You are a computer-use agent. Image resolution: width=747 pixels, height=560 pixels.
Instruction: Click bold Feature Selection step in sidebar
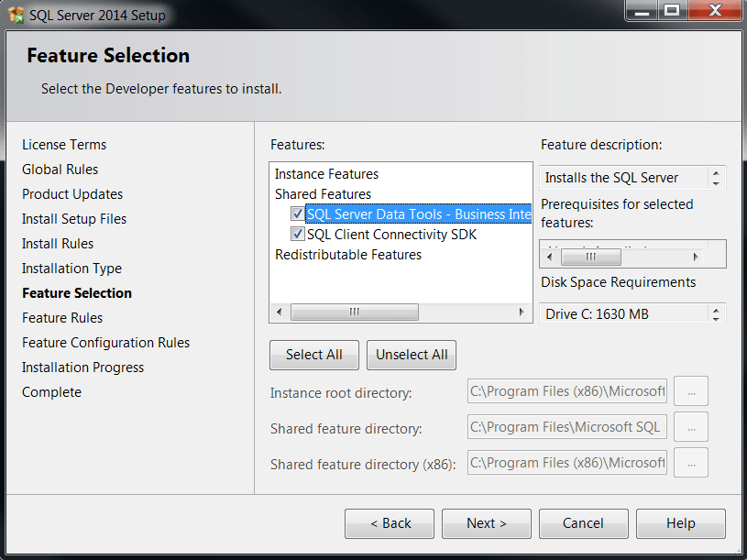point(77,293)
